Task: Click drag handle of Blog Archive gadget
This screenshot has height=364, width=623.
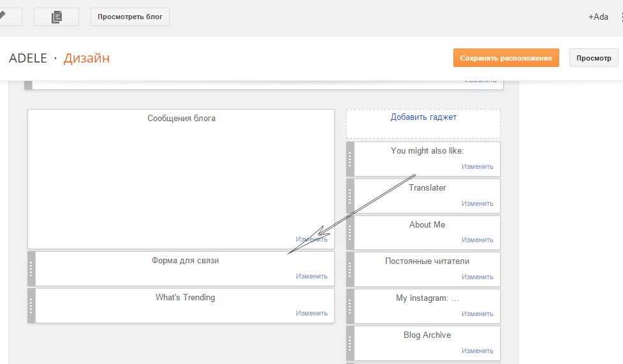Action: click(x=350, y=344)
